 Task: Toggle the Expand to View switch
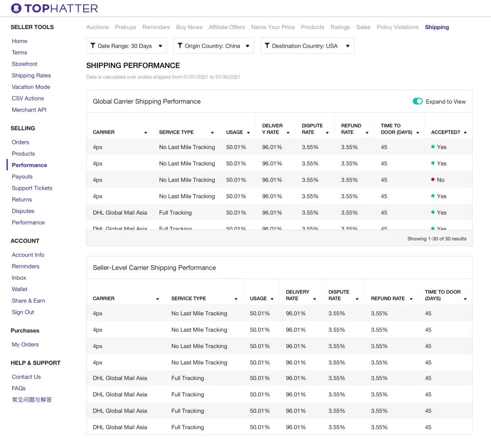point(417,101)
